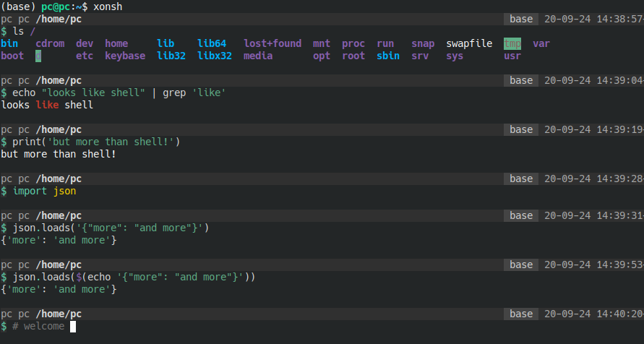Click the 'root' directory name
The width and height of the screenshot is (644, 344).
pos(353,56)
